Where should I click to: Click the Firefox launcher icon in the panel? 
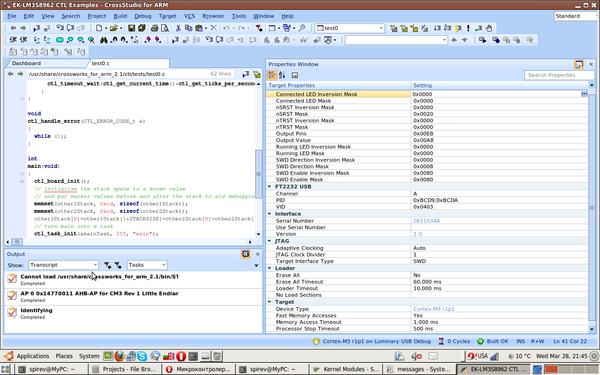(x=119, y=356)
